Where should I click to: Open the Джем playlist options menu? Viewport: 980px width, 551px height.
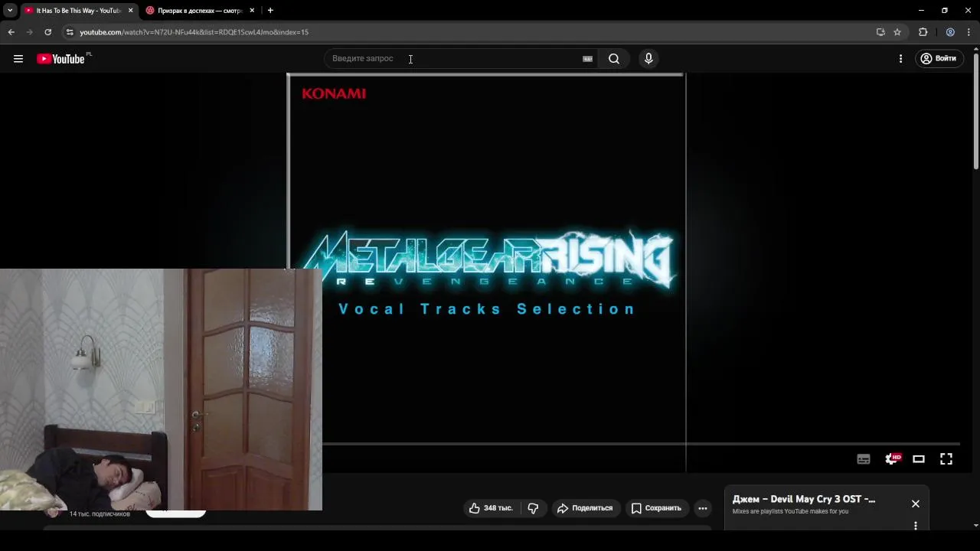point(915,526)
